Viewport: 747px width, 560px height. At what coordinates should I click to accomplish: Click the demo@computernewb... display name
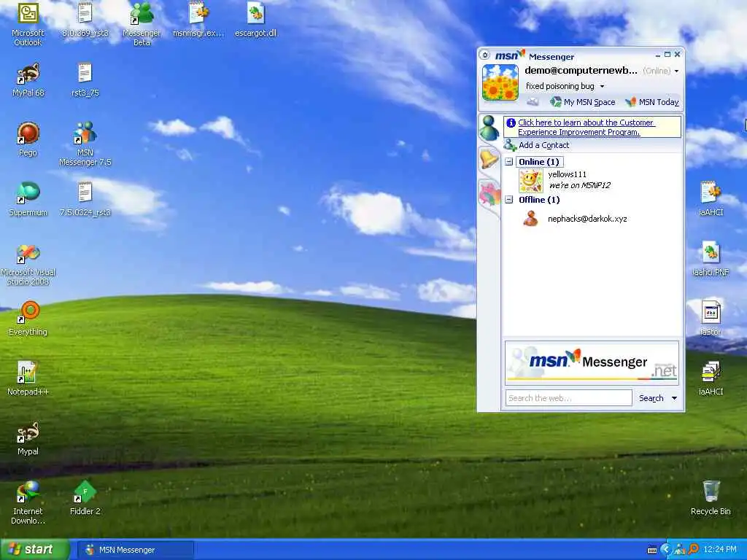click(581, 71)
